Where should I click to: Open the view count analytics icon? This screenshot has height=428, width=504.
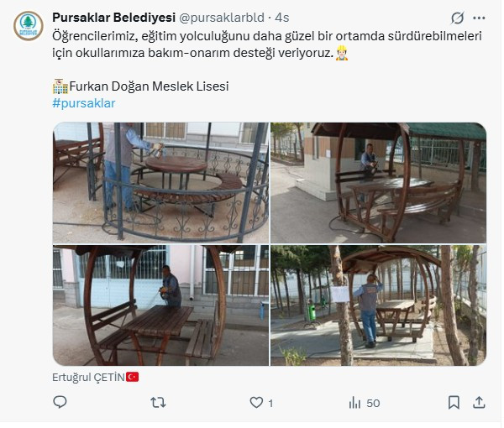click(x=354, y=402)
